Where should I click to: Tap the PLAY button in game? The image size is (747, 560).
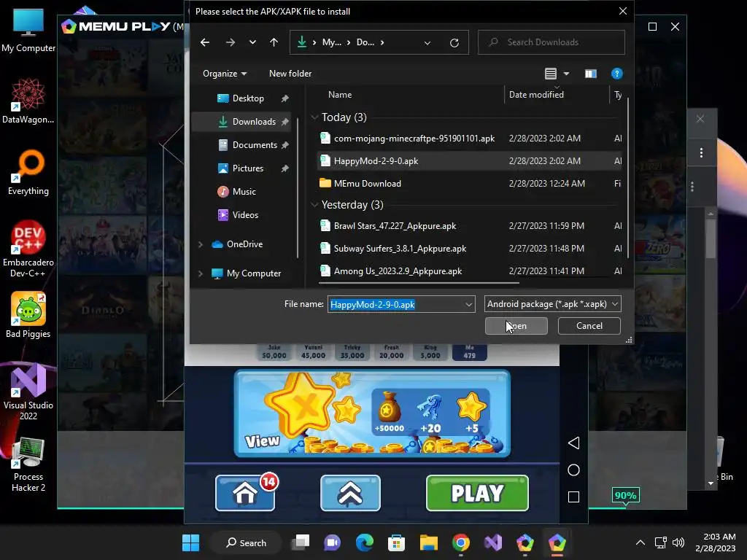pos(477,494)
